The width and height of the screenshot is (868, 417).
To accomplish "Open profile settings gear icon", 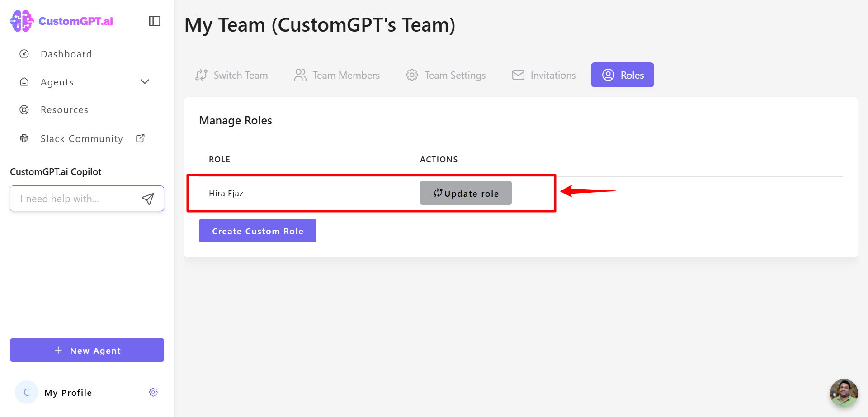I will (x=153, y=392).
